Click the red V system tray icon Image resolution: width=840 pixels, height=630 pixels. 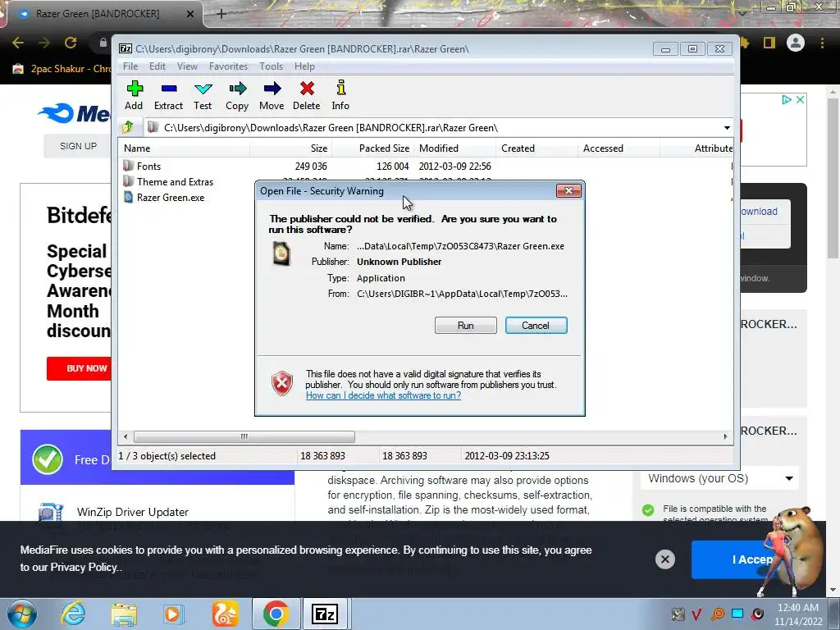pos(697,614)
